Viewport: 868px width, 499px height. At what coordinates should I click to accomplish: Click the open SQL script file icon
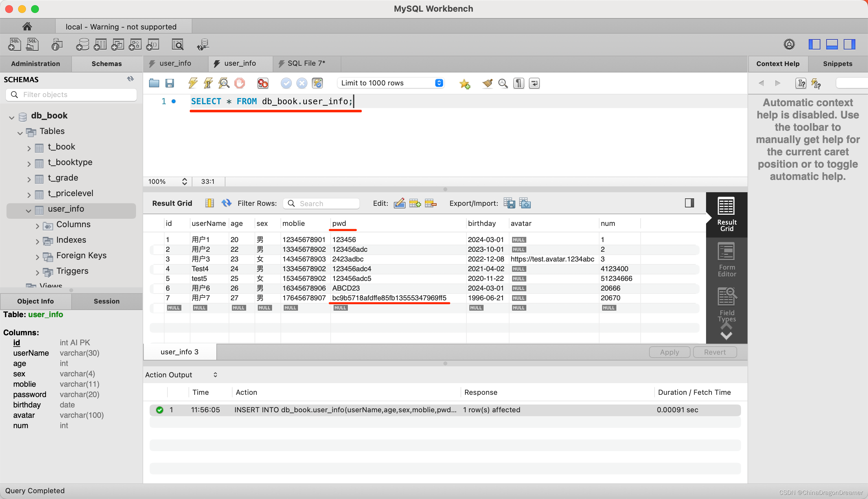(32, 45)
